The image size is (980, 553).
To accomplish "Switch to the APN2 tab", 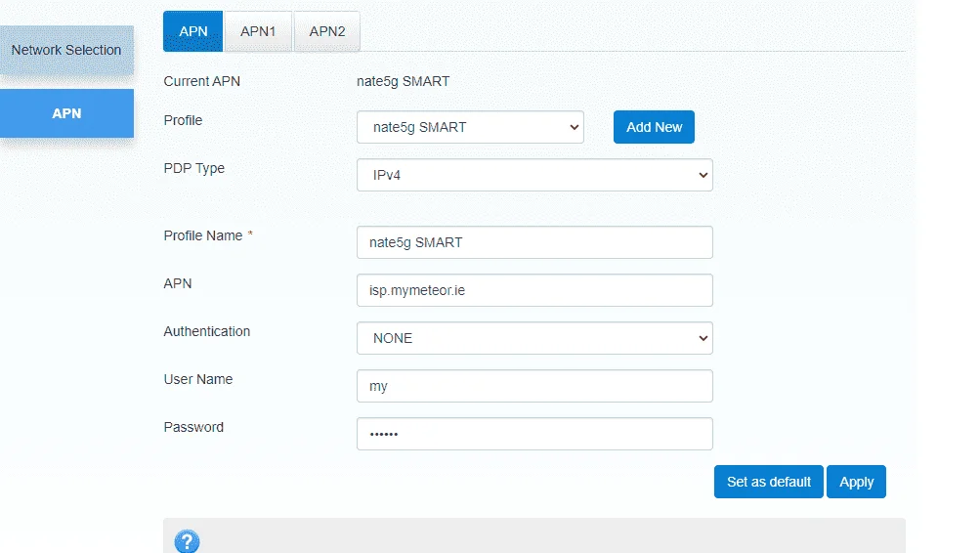I will (327, 31).
